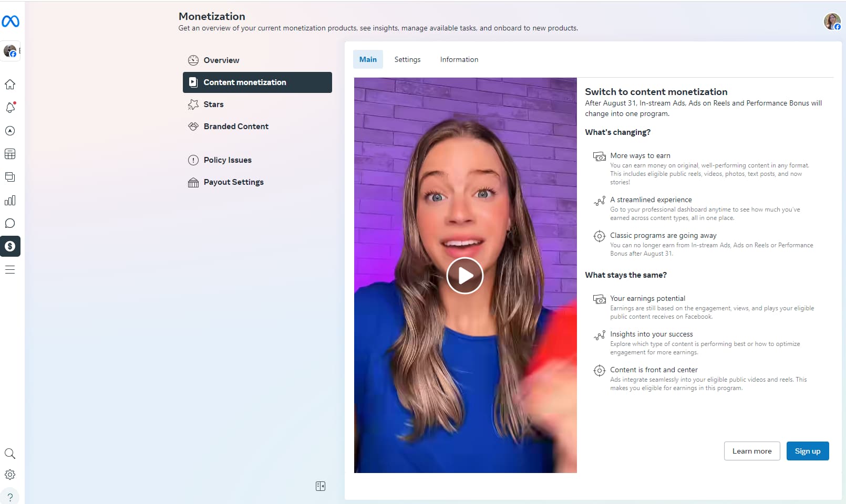Click the Content is front and center icon
The height and width of the screenshot is (504, 846).
tap(600, 371)
